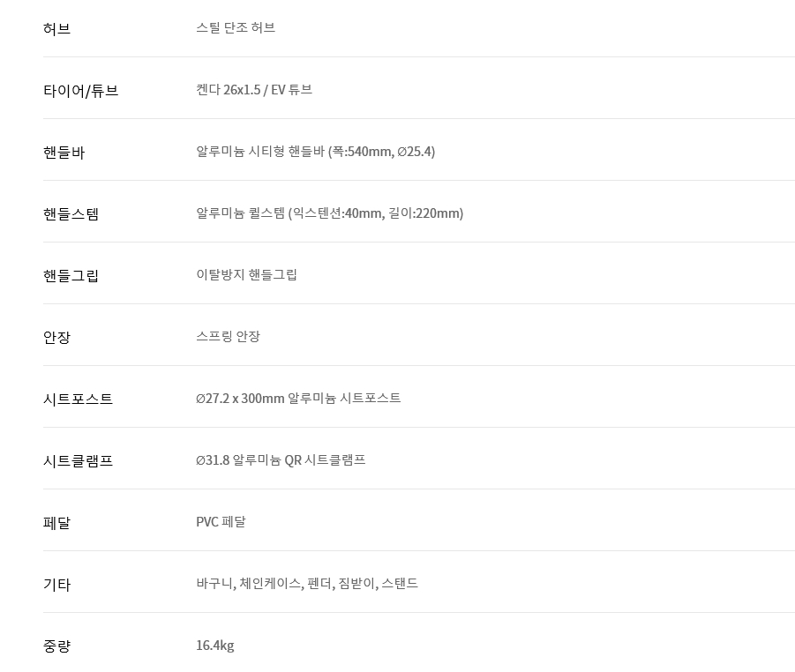This screenshot has height=672, width=795.
Task: Click the 타이어/튜브 spec label
Action: (80, 91)
